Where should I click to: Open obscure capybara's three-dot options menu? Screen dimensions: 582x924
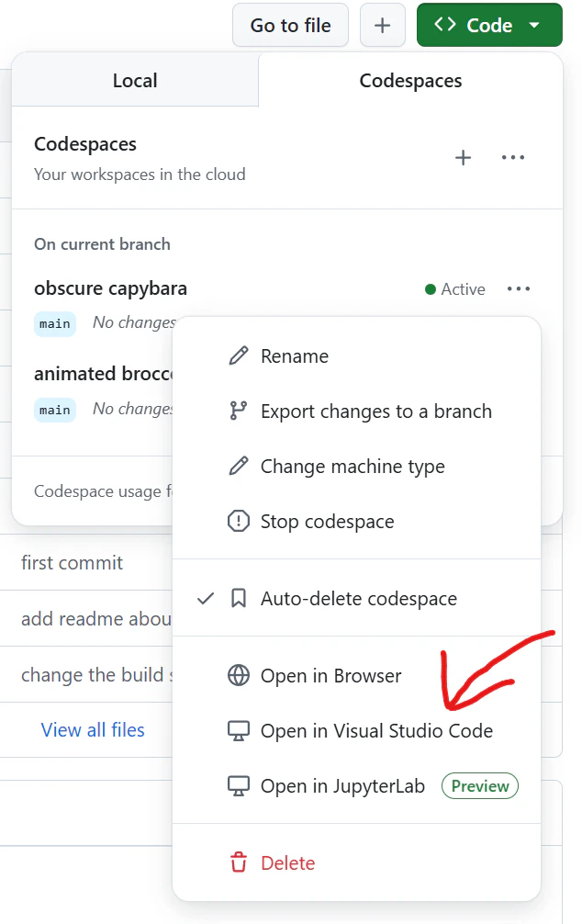519,288
